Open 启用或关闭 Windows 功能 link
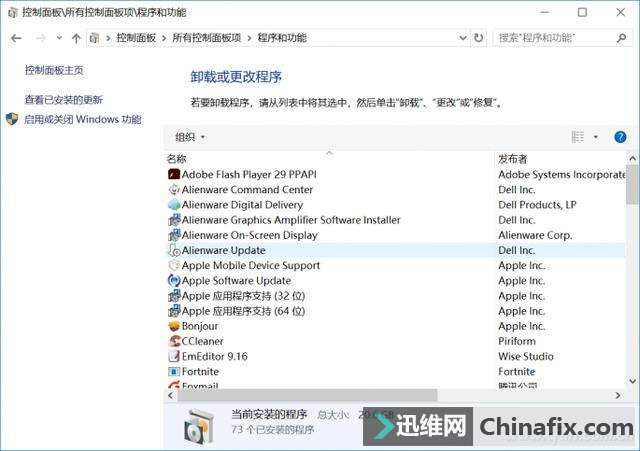The width and height of the screenshot is (640, 451). tap(82, 119)
